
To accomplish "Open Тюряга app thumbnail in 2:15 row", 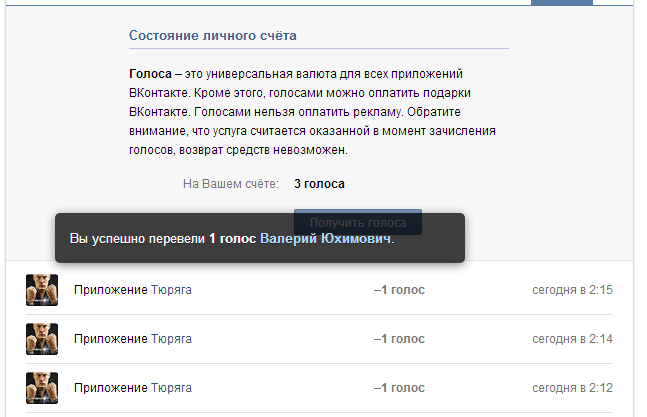I will coord(42,290).
